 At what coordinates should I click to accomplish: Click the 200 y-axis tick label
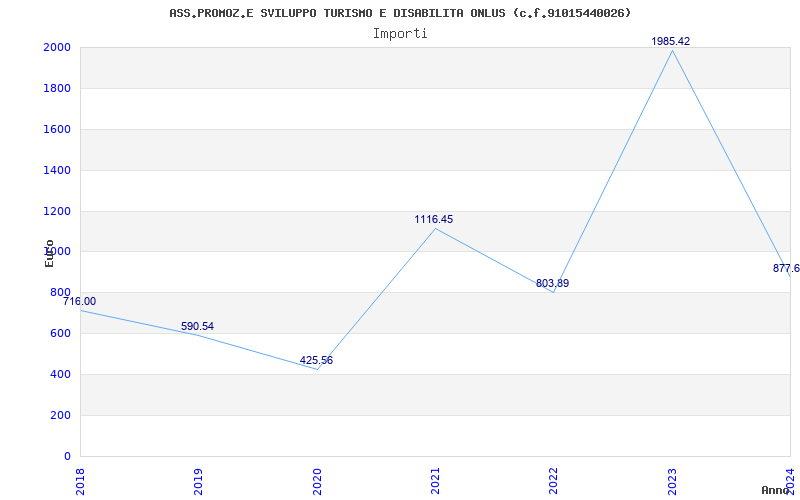coord(60,415)
